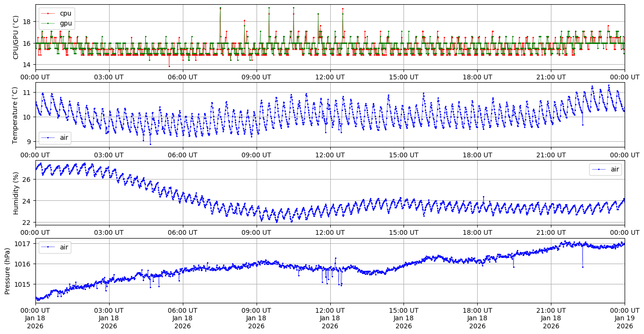
Task: Select the air legend in Pressure plot
Action: point(55,247)
